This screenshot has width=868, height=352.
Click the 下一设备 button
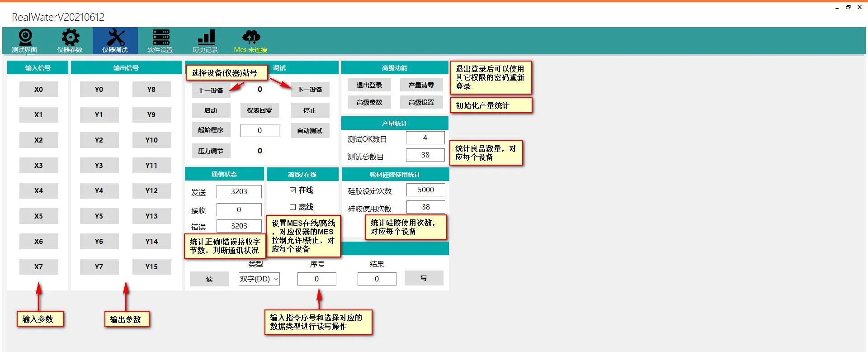[310, 90]
